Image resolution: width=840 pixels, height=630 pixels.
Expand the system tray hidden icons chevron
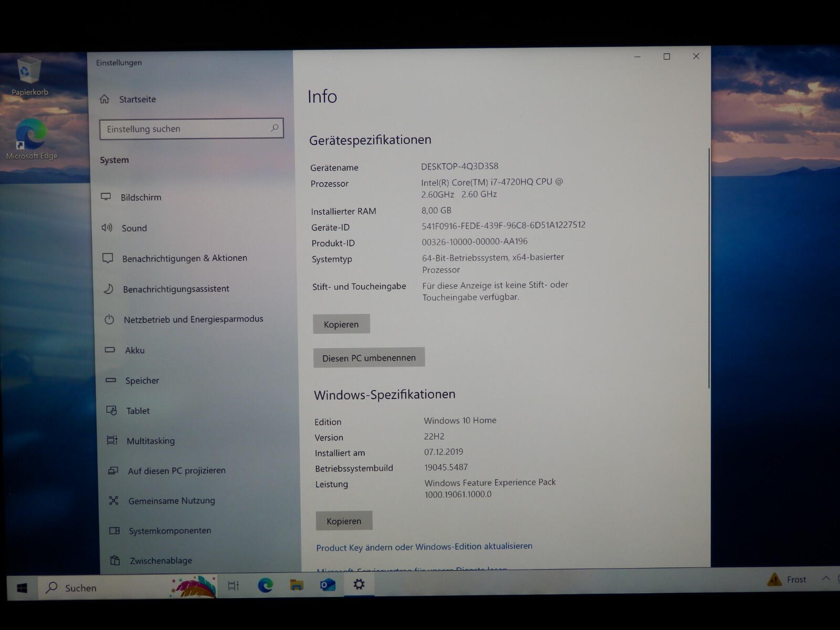point(825,578)
